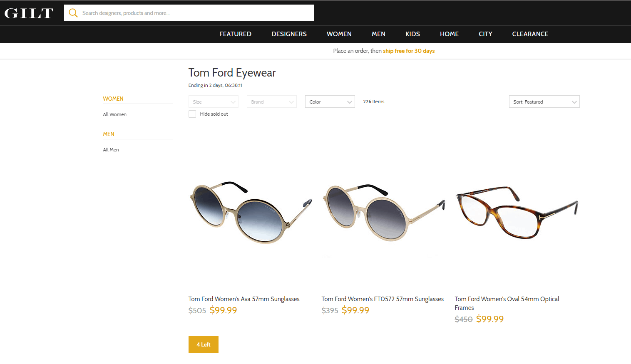Open the FT0572 57mm Sunglasses product image
The image size is (631, 364).
(384, 212)
